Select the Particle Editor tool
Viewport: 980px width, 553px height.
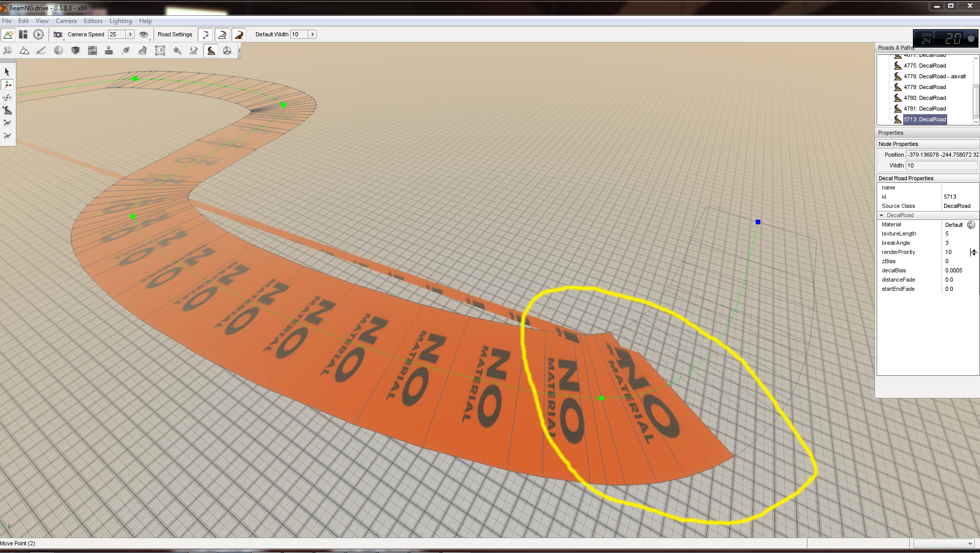coord(177,50)
